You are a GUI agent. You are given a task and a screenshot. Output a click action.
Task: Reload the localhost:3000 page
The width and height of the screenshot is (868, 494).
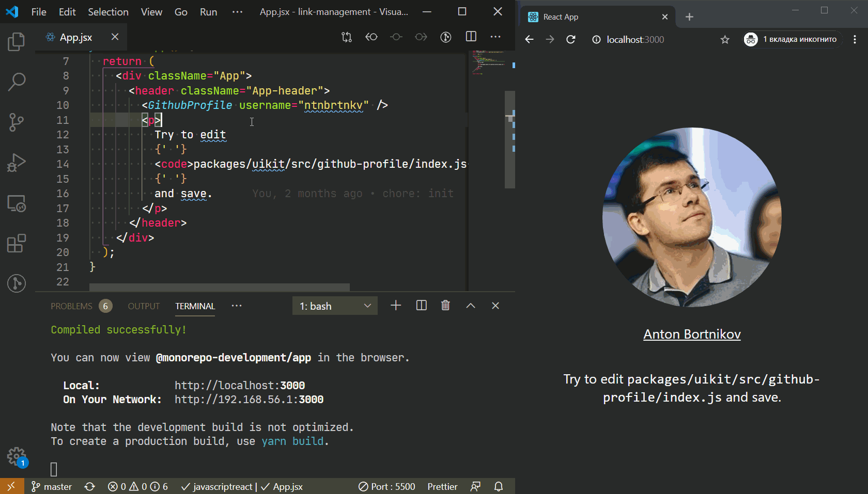point(571,40)
